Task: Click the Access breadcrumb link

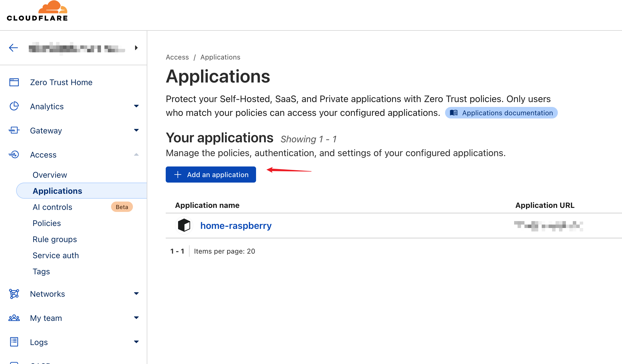Action: [177, 57]
